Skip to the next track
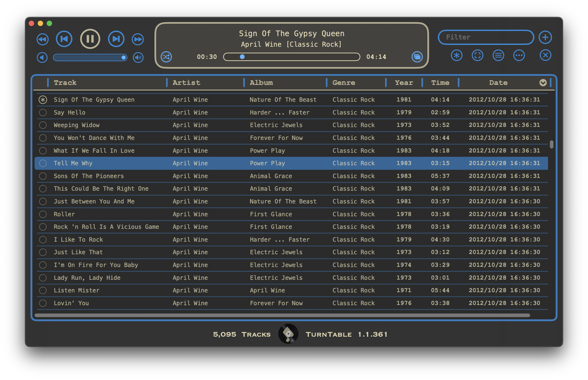588x380 pixels. click(x=116, y=39)
